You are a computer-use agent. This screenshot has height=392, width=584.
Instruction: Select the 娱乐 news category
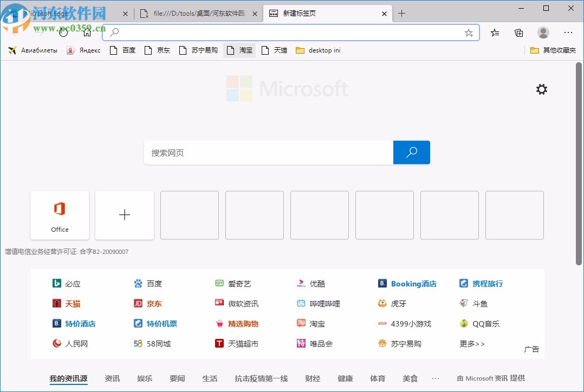coord(144,378)
